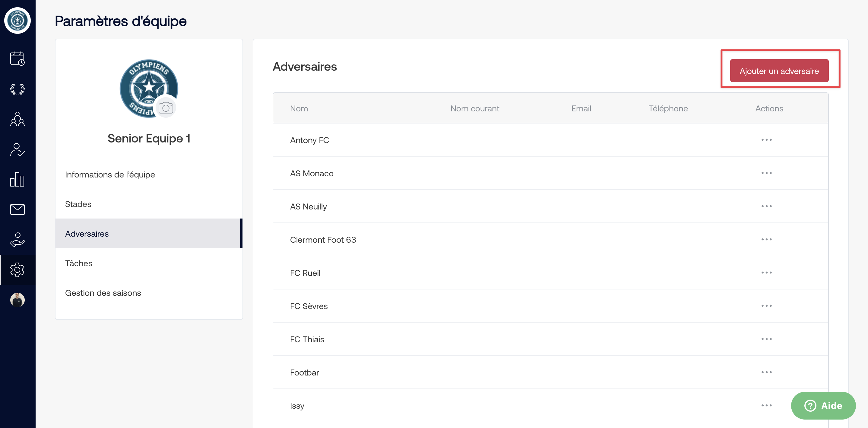Screen dimensions: 868x428
Task: Go to Stades section
Action: 149,204
